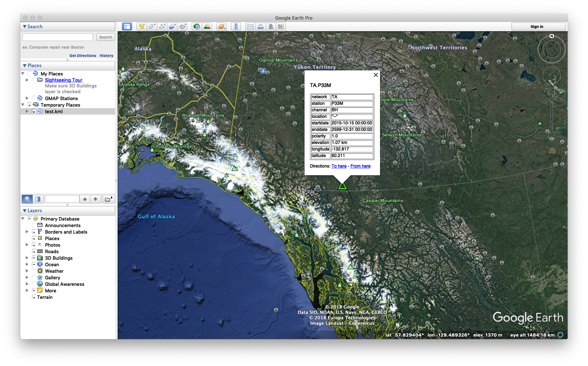The image size is (588, 366).
Task: Uncheck the Borders and Labels layer
Action: point(34,232)
